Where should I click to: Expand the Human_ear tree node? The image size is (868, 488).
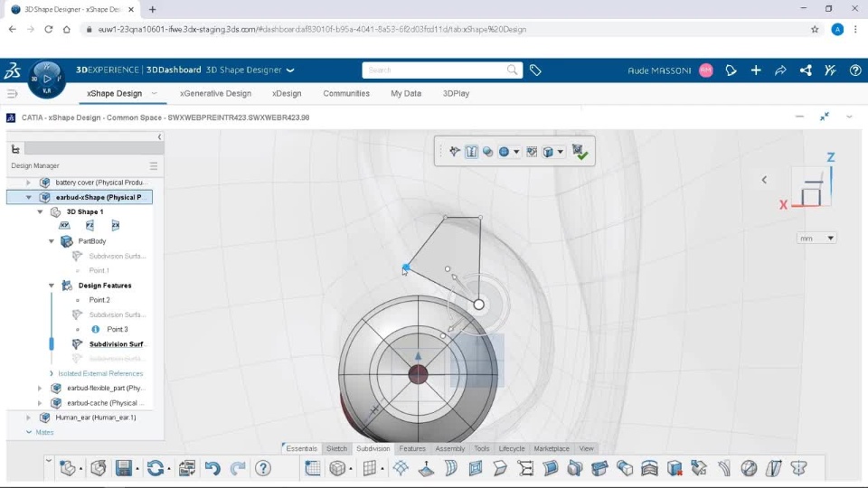28,418
